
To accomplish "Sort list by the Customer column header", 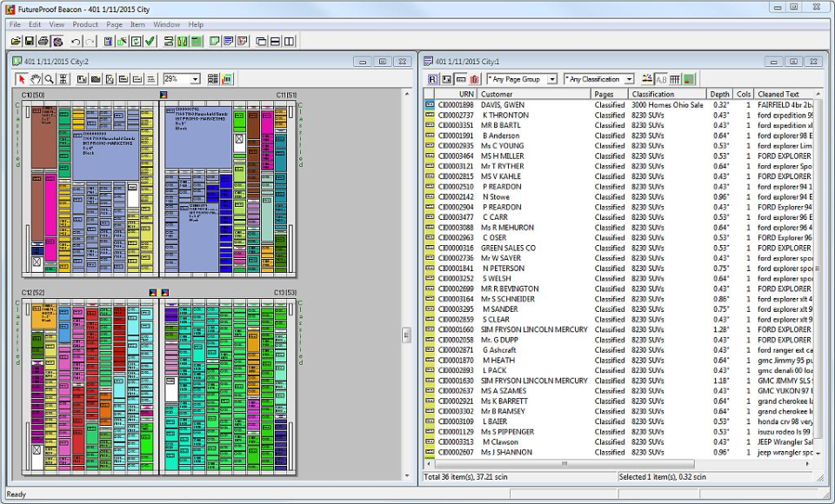I will (534, 94).
